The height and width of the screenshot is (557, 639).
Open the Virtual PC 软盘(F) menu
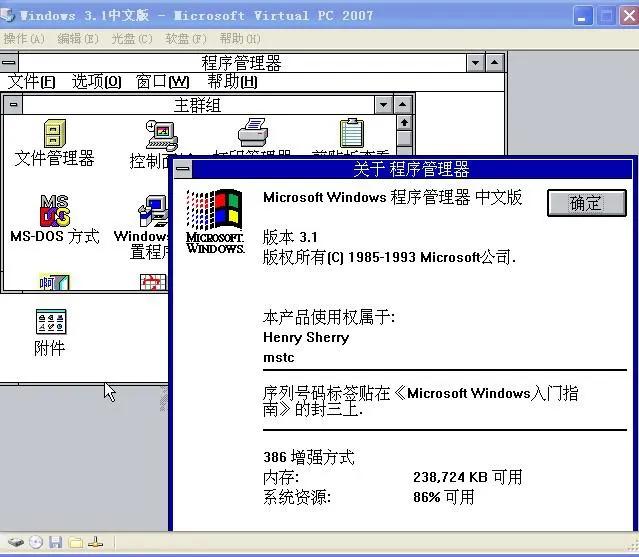pyautogui.click(x=186, y=39)
